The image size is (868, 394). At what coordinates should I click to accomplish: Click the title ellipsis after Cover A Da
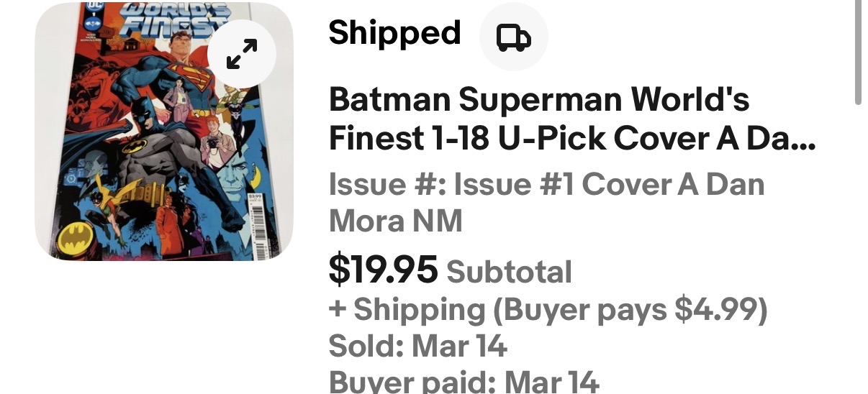click(804, 138)
